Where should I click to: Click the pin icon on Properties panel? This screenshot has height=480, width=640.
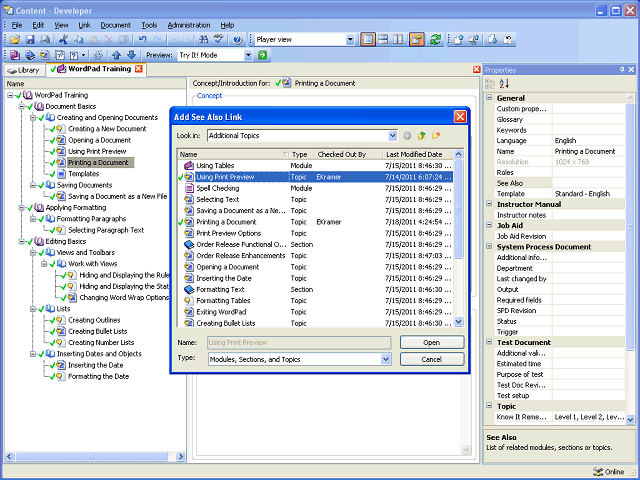(x=622, y=70)
